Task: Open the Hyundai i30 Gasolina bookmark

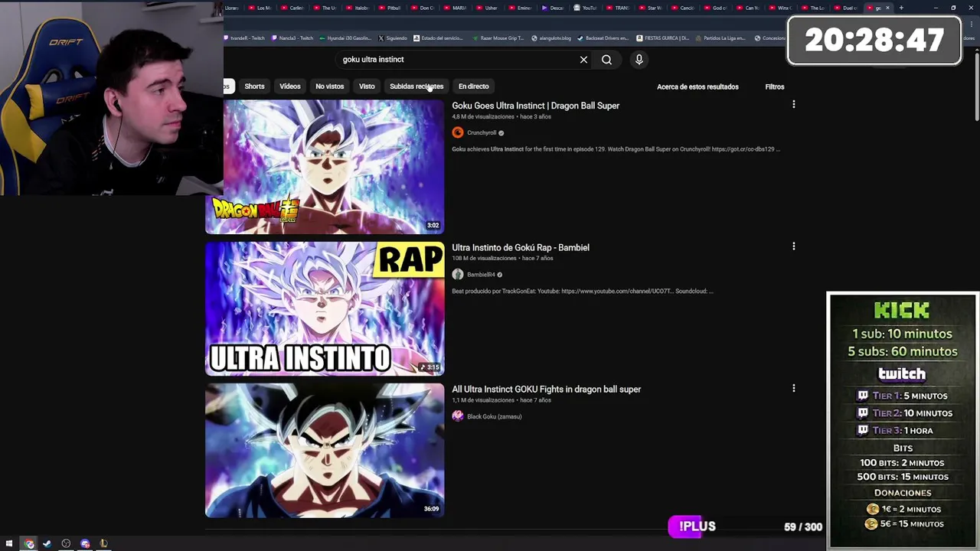Action: (345, 37)
